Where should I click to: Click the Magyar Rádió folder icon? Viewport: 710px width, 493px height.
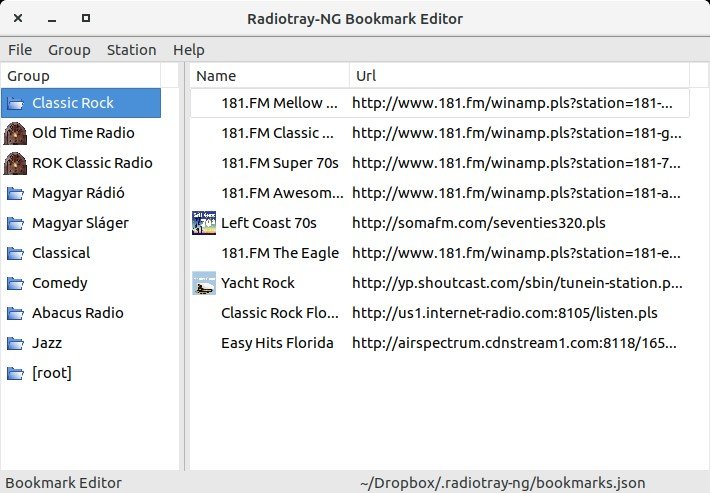pyautogui.click(x=15, y=193)
